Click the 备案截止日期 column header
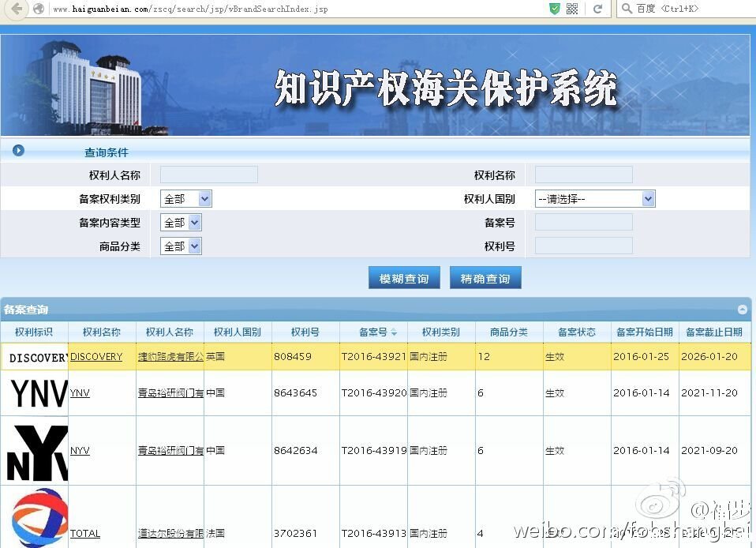Viewport: 756px width, 548px height. [714, 332]
